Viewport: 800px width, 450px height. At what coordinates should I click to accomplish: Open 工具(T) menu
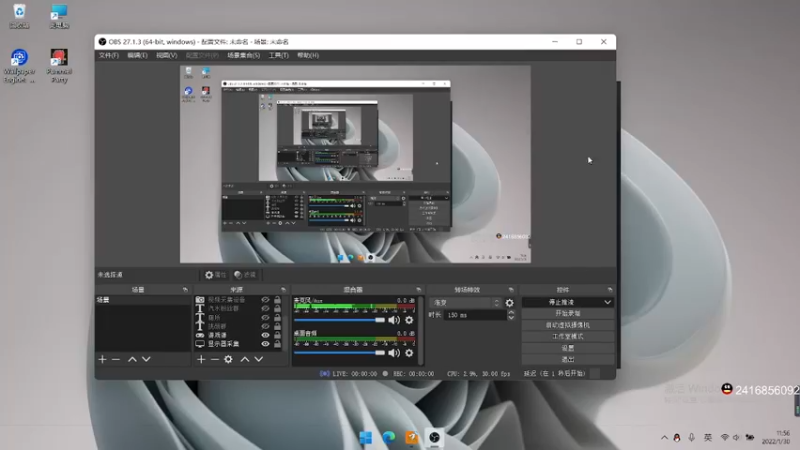coord(279,55)
